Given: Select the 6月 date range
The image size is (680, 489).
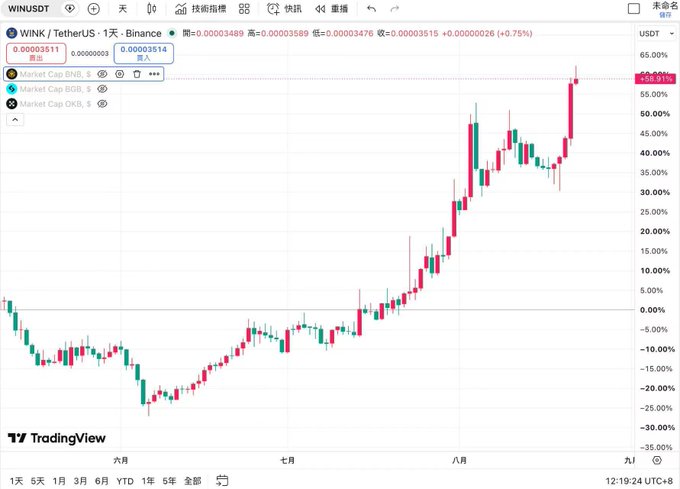Looking at the screenshot, I should [x=101, y=481].
